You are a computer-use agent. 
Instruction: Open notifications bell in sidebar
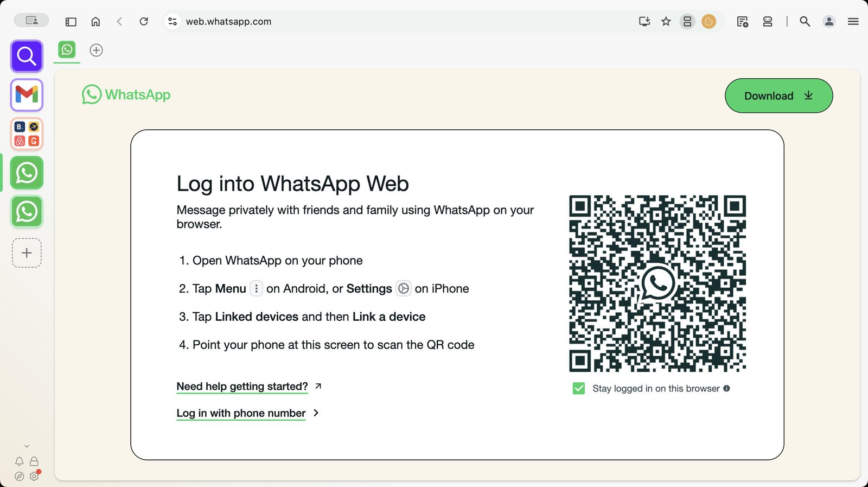(x=20, y=461)
